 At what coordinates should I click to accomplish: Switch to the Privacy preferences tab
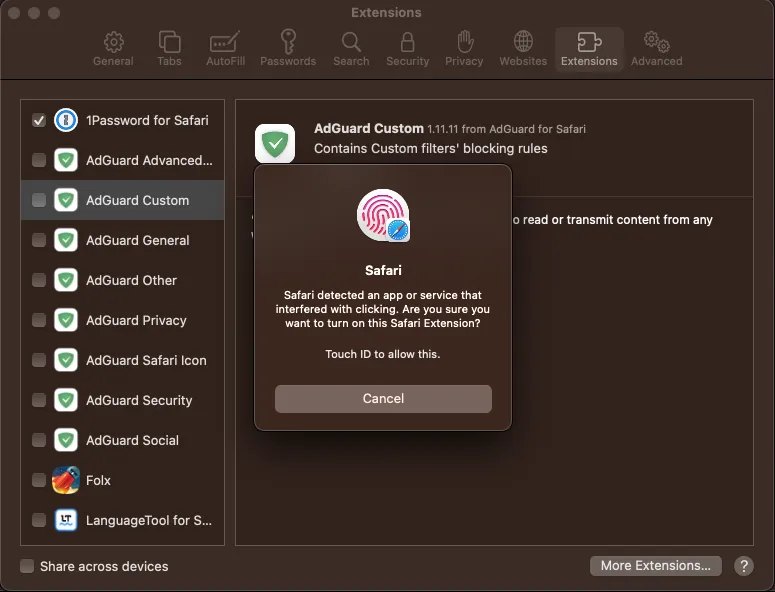tap(464, 49)
